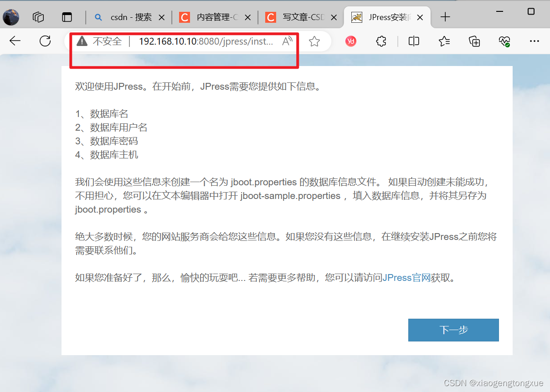The width and height of the screenshot is (550, 392).
Task: Open the Extensions puzzle icon
Action: pos(381,41)
